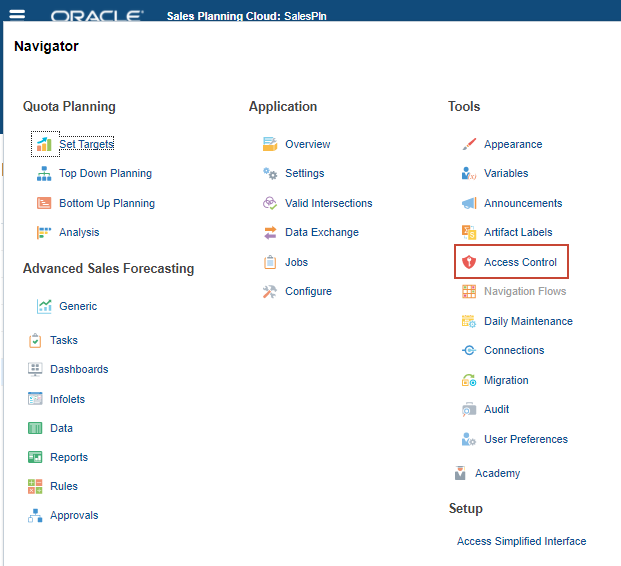Click the Data Exchange arrows icon
The width and height of the screenshot is (621, 566).
[x=269, y=233]
